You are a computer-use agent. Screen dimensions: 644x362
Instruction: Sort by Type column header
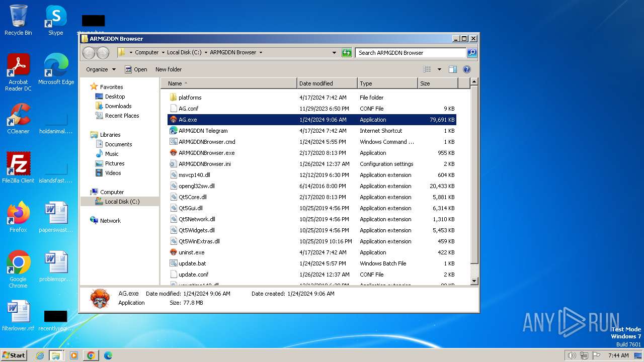387,83
